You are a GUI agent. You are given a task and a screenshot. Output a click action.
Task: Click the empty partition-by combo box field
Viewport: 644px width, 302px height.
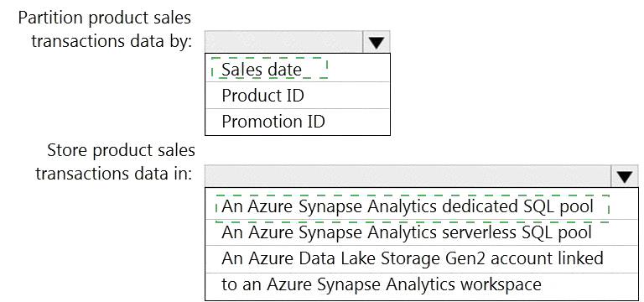coord(283,42)
